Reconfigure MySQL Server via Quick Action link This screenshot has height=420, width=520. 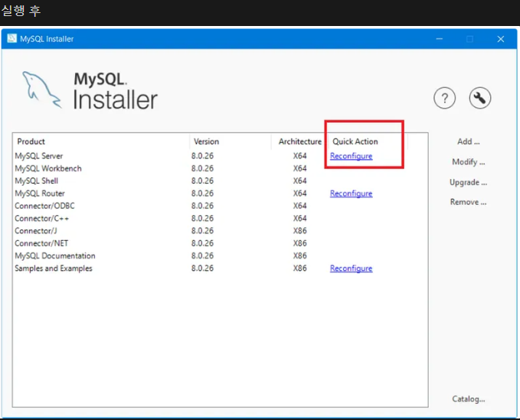pos(351,156)
